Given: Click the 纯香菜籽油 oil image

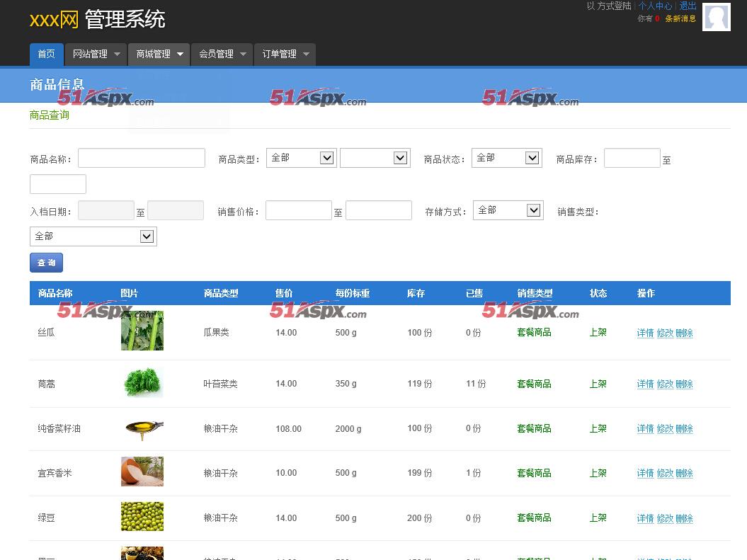Looking at the screenshot, I should pos(142,428).
